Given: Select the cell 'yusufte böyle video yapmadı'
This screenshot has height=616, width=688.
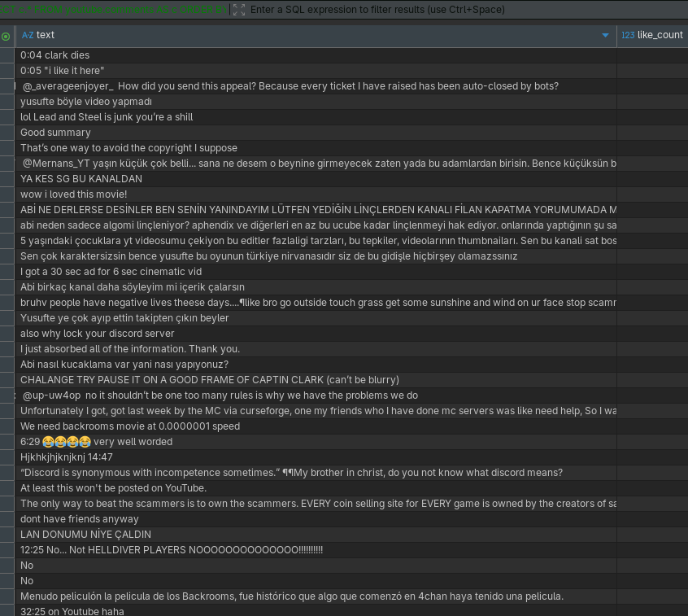Looking at the screenshot, I should tap(316, 102).
